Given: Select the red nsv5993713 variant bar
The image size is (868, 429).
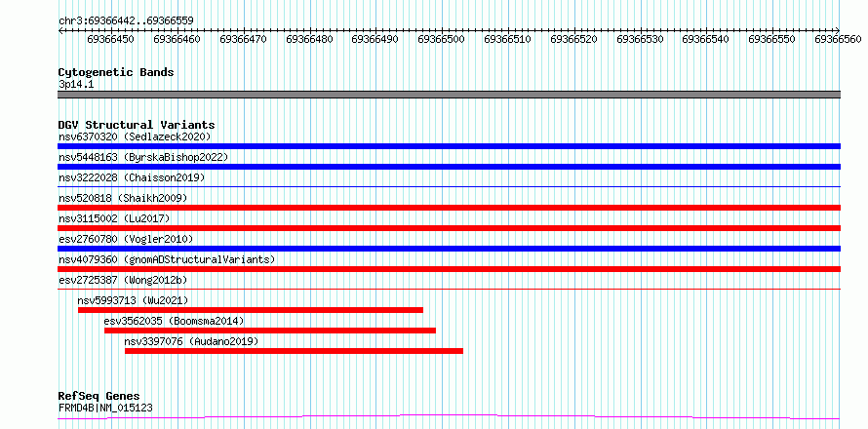Looking at the screenshot, I should pyautogui.click(x=251, y=310).
